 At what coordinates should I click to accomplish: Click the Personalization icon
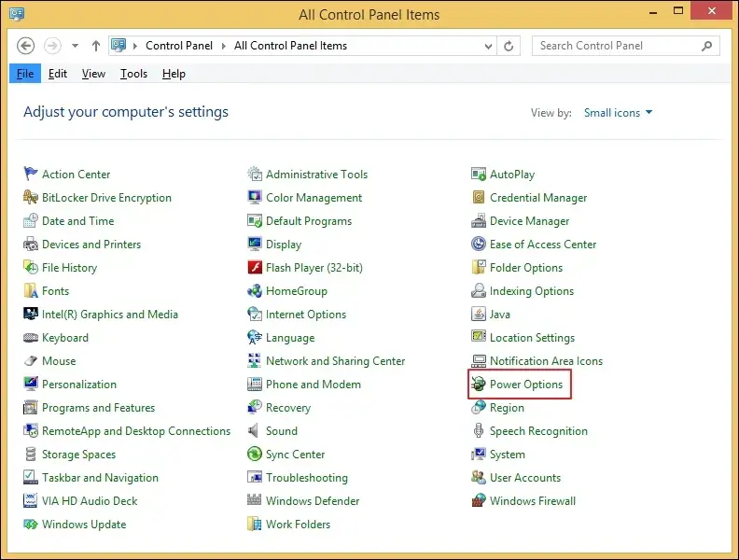coord(31,384)
